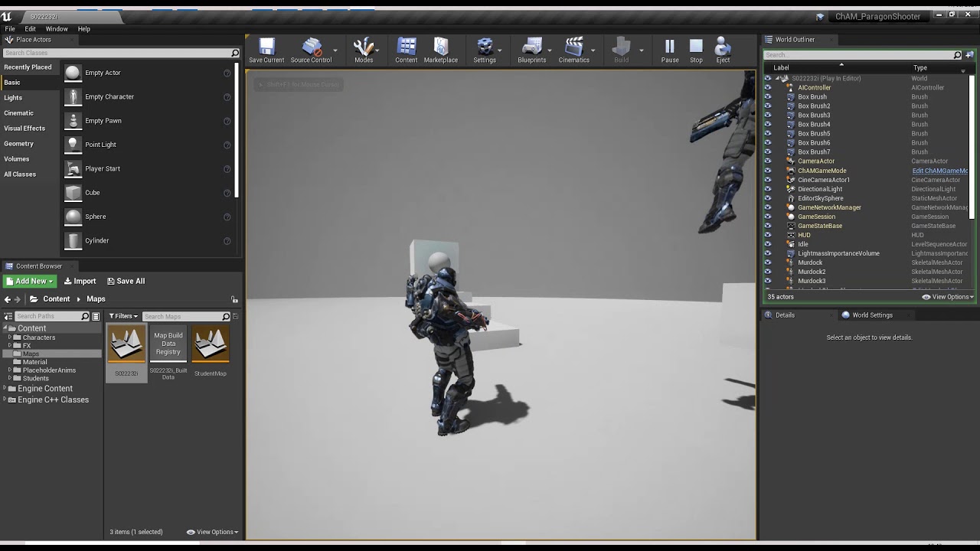
Task: Select the Lights category in Place Actors
Action: [13, 98]
